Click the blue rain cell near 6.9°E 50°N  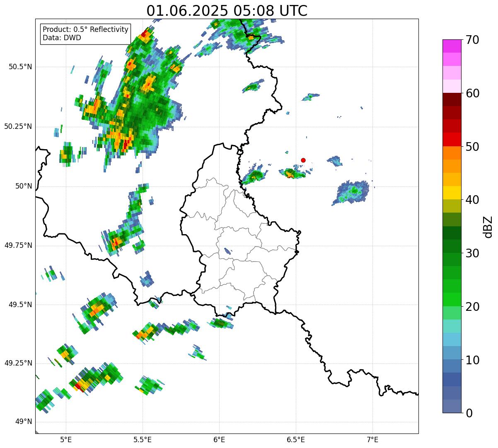pyautogui.click(x=351, y=193)
